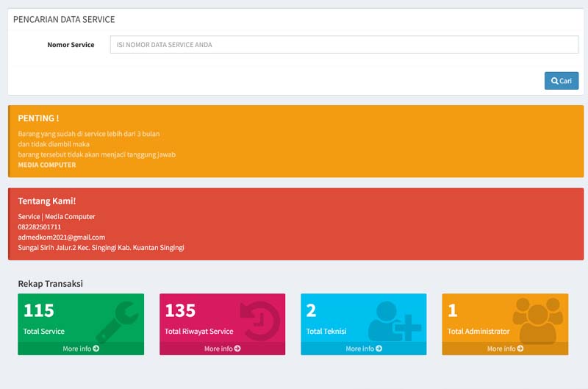Click arrow icon beside Total Service More info
588x389 pixels.
tap(96, 349)
